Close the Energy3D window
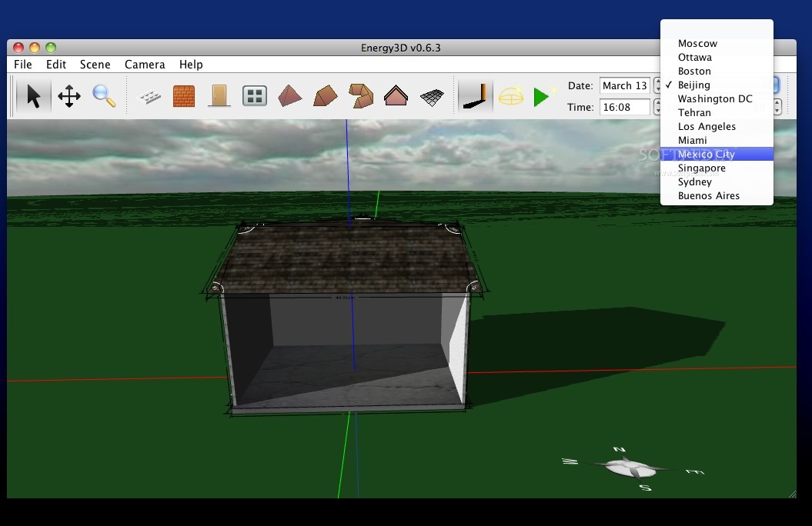This screenshot has width=812, height=526. pos(18,48)
